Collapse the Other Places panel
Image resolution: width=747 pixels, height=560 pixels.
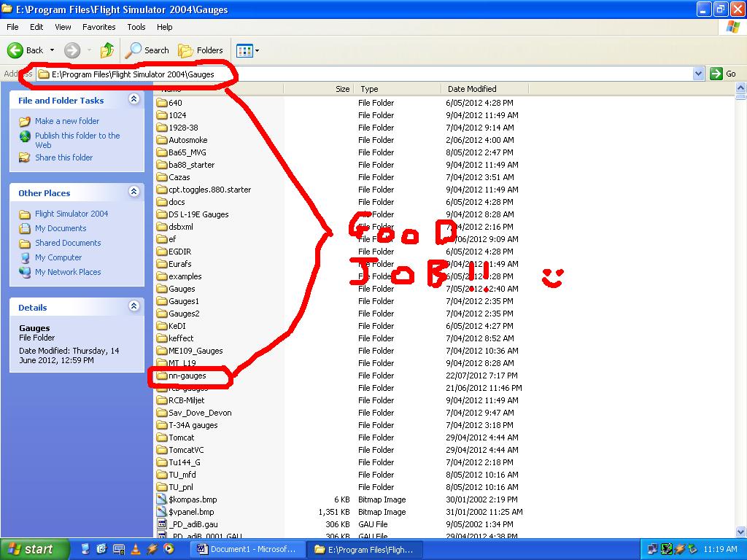133,192
